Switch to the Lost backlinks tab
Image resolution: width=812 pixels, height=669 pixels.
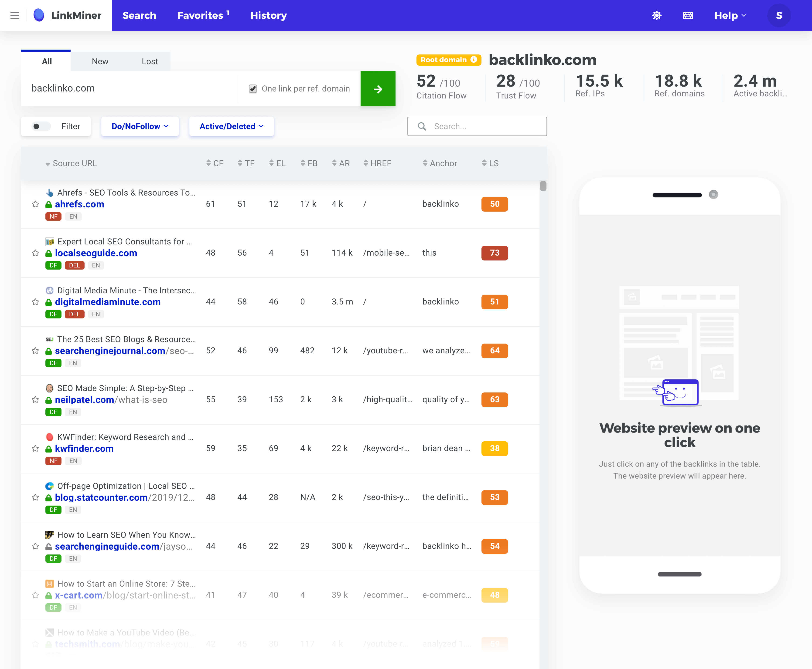[x=150, y=61]
